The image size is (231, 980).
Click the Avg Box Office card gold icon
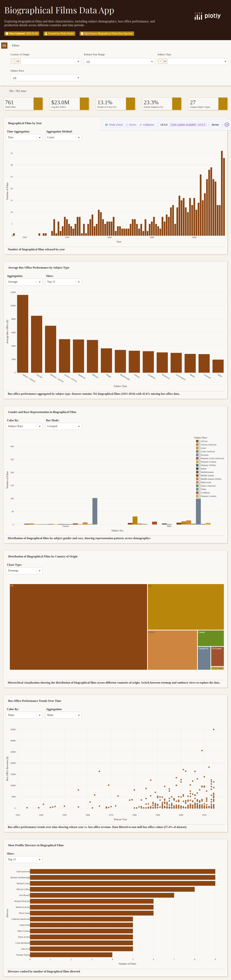click(84, 104)
